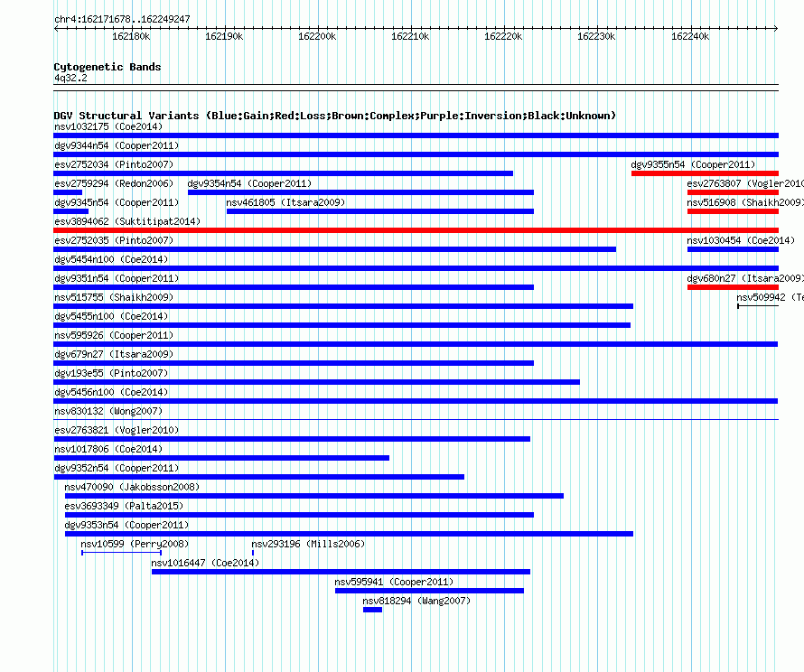Select the Cytogenetic Bands track title
This screenshot has width=804, height=672.
(x=108, y=67)
